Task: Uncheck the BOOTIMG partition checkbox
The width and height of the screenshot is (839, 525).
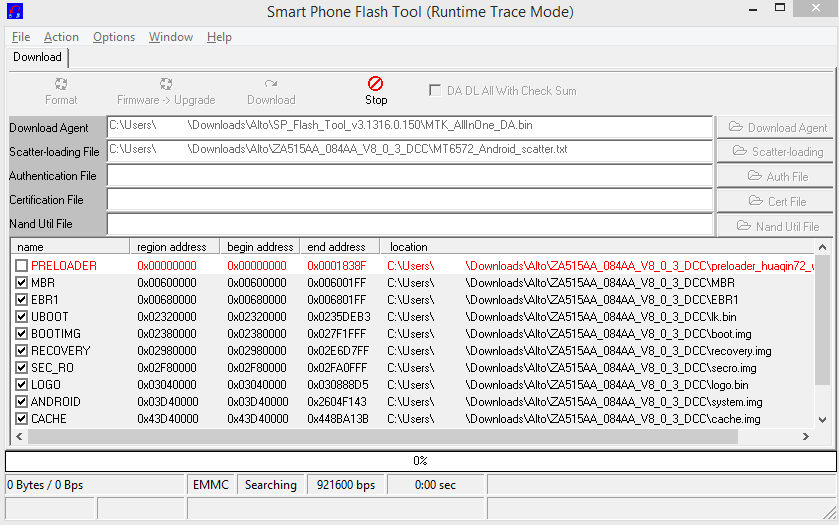Action: point(21,334)
